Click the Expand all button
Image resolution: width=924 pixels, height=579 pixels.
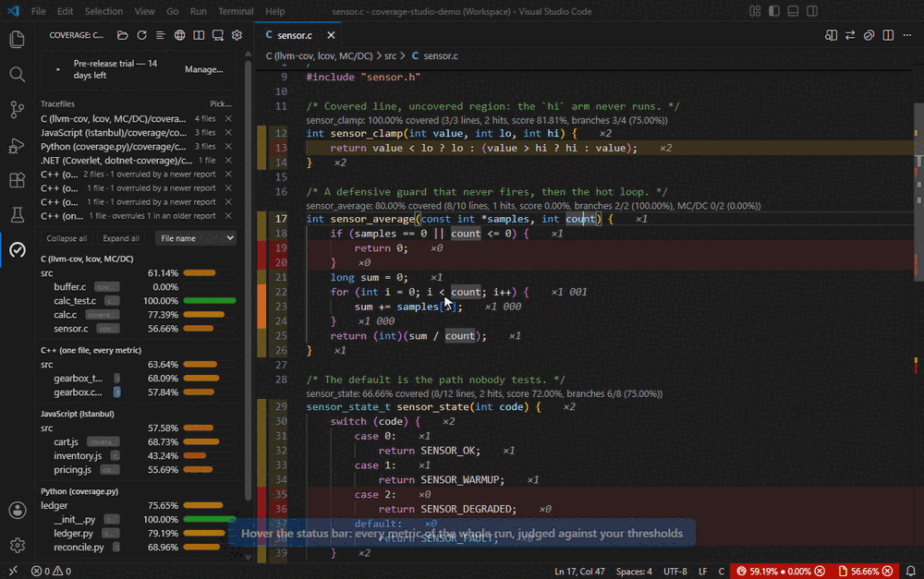(121, 238)
